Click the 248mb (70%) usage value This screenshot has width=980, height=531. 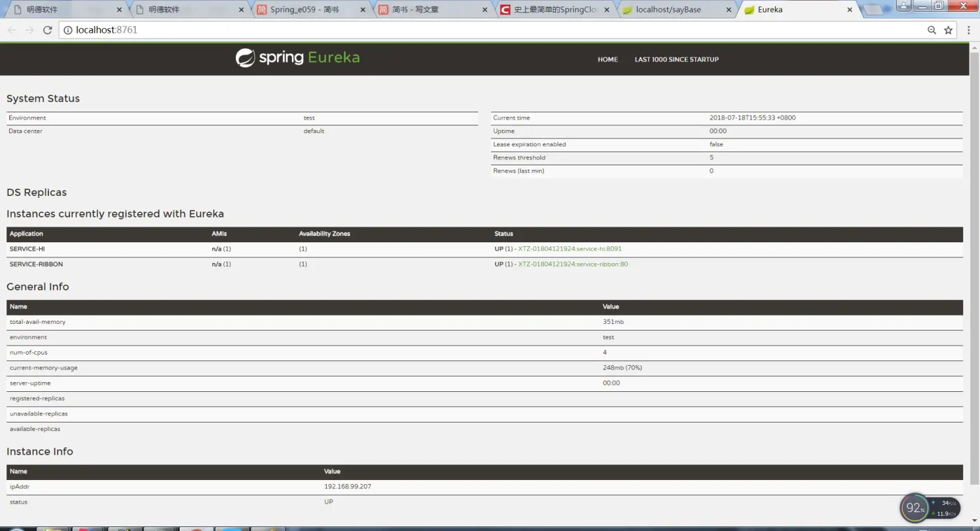[x=623, y=368]
